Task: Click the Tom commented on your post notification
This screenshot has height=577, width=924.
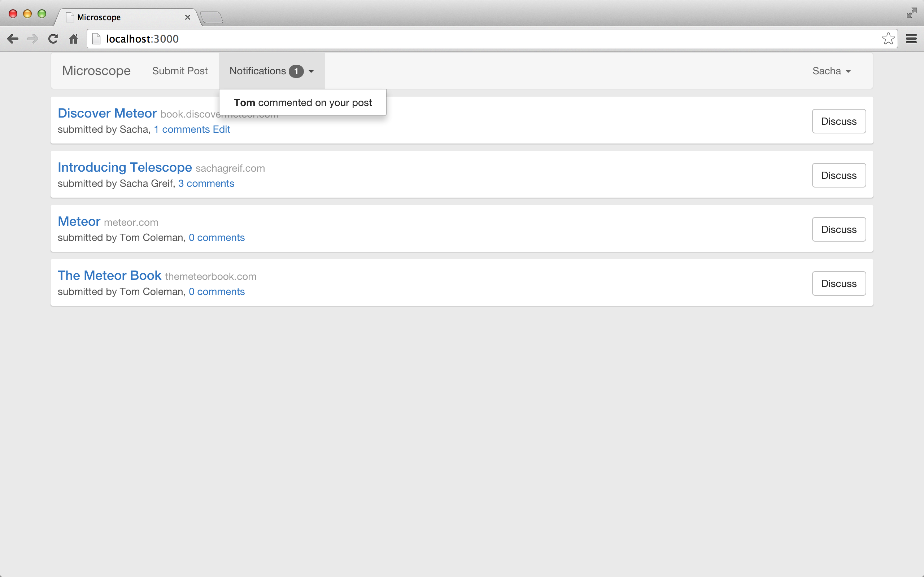Action: coord(302,102)
